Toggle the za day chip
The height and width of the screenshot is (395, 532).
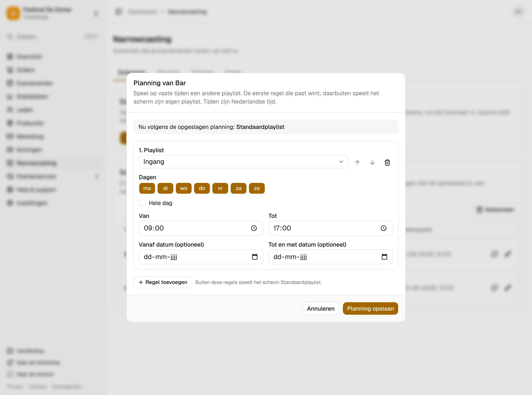pyautogui.click(x=239, y=188)
